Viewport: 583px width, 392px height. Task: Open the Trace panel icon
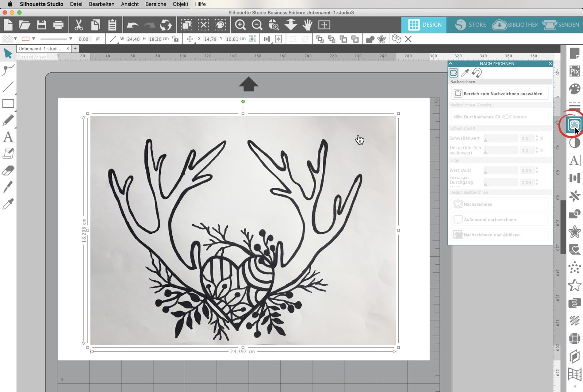pyautogui.click(x=575, y=125)
